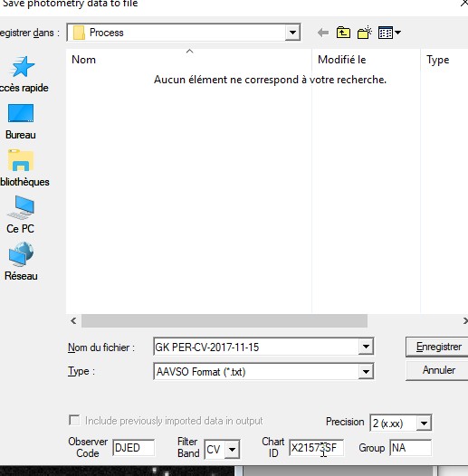This screenshot has width=468, height=476.
Task: Expand the Nom du fichier dropdown
Action: (366, 347)
